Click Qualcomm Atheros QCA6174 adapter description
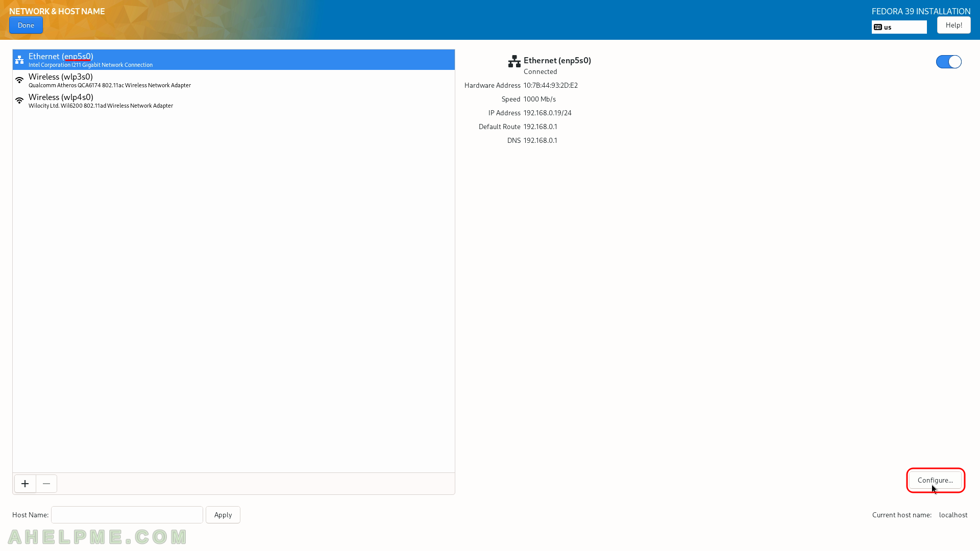Viewport: 980px width, 551px height. click(x=110, y=85)
